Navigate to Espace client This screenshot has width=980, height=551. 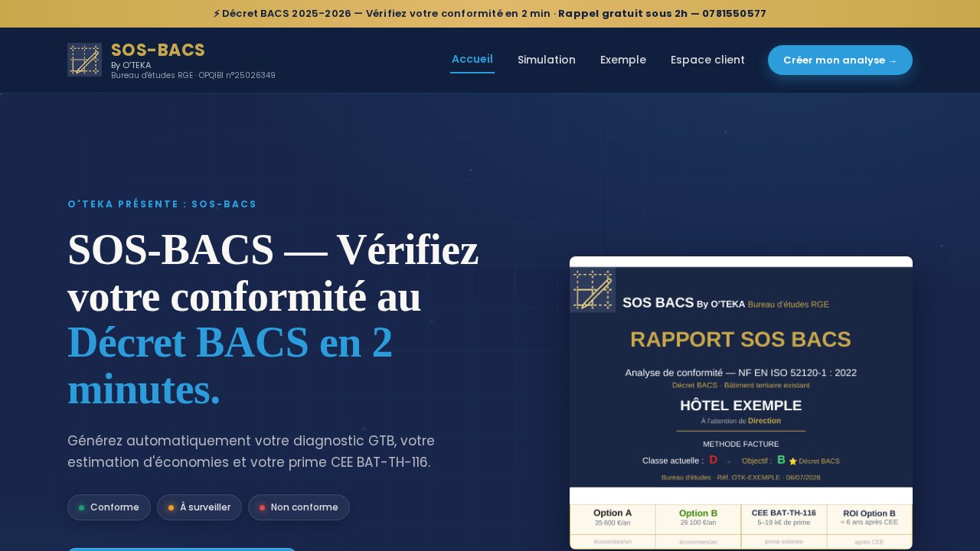[707, 60]
